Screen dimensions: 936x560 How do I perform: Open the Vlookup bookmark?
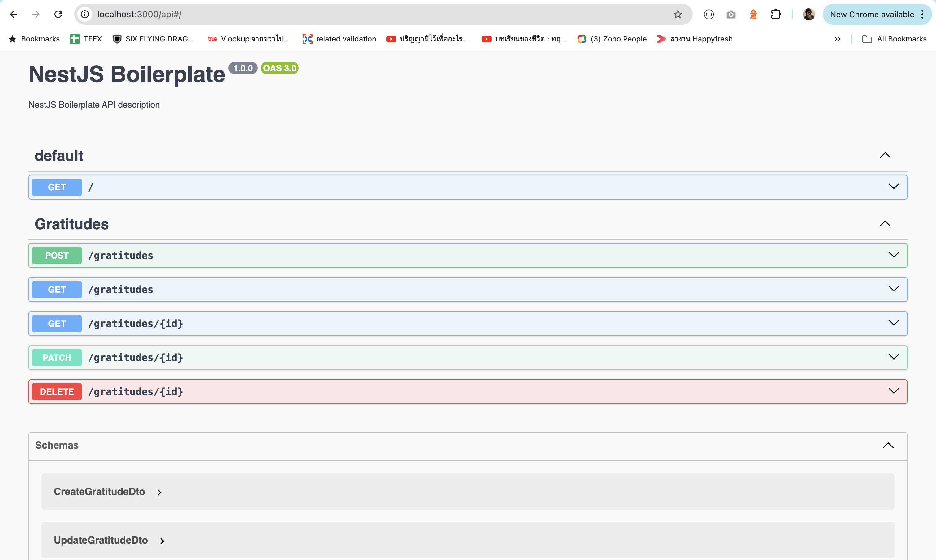pyautogui.click(x=249, y=39)
